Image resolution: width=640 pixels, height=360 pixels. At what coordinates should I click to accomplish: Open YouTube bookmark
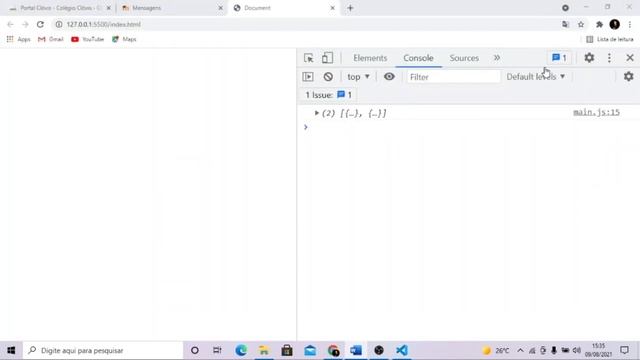[x=88, y=39]
